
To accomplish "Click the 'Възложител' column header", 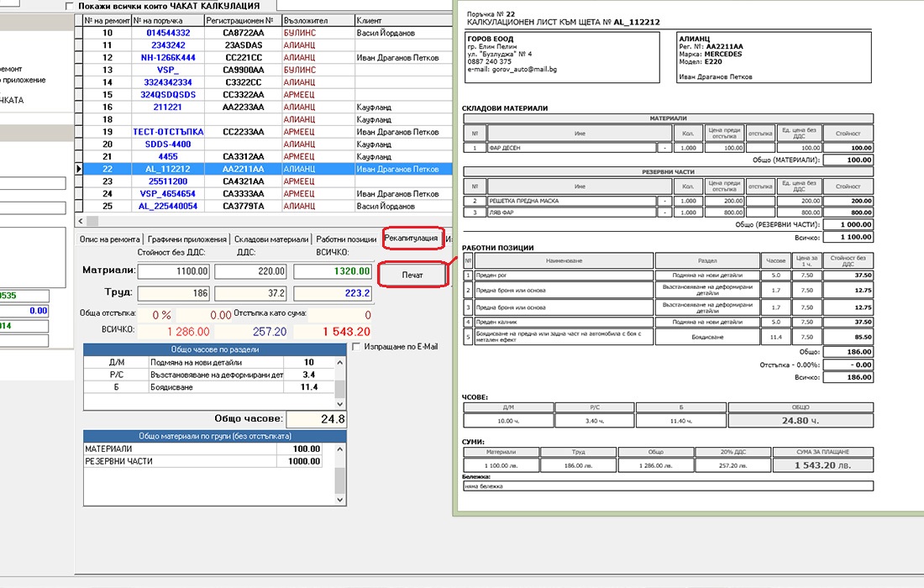I will tap(318, 20).
